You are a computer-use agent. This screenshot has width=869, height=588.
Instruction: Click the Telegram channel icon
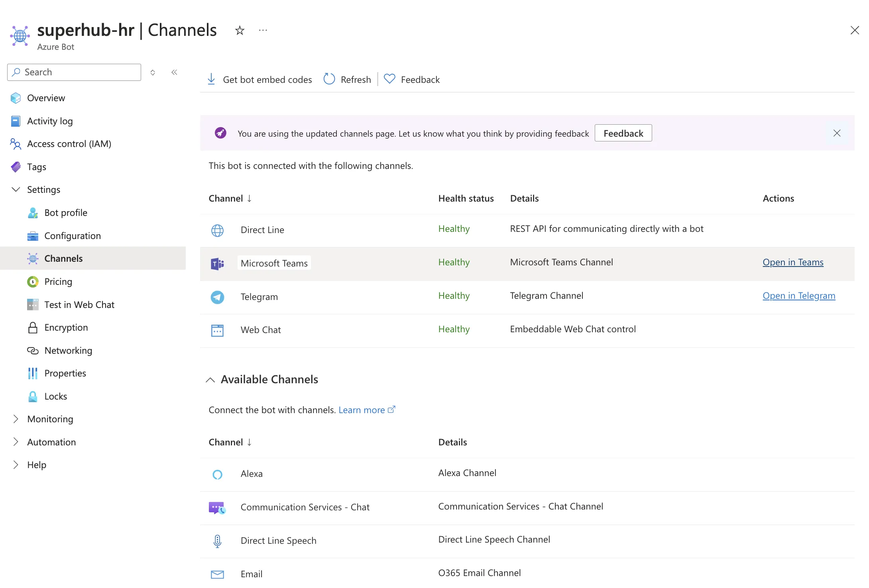pos(217,297)
